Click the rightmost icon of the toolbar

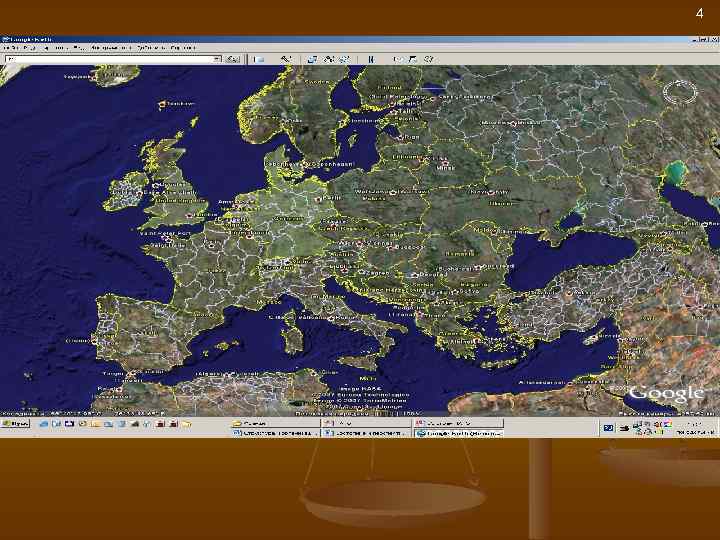coord(429,59)
